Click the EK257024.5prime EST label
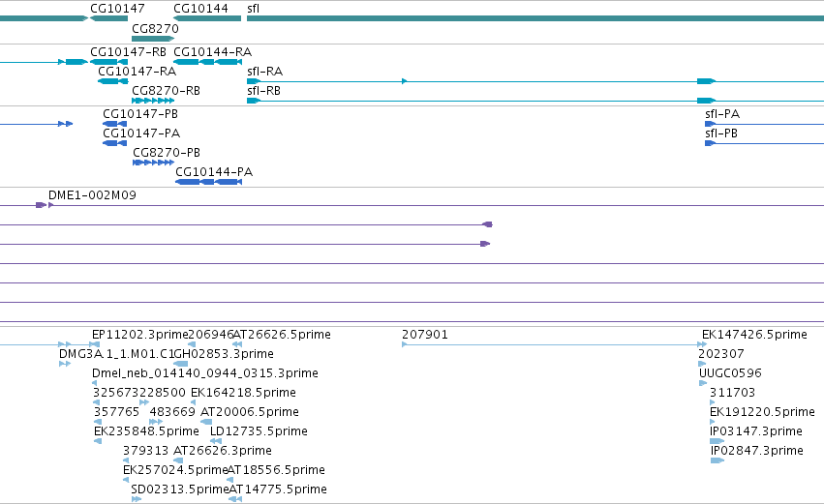This screenshot has height=504, width=824. click(175, 470)
